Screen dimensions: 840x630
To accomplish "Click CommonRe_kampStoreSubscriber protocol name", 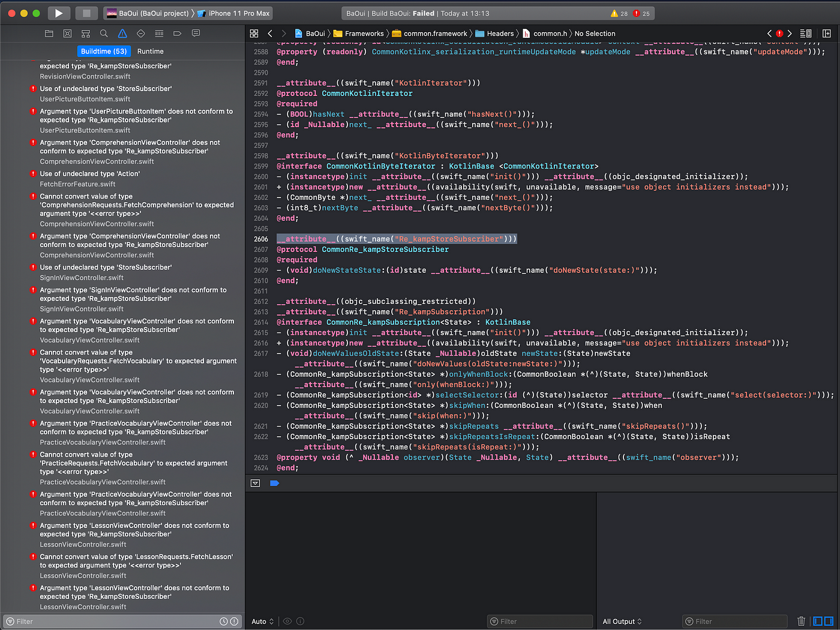I will click(385, 250).
